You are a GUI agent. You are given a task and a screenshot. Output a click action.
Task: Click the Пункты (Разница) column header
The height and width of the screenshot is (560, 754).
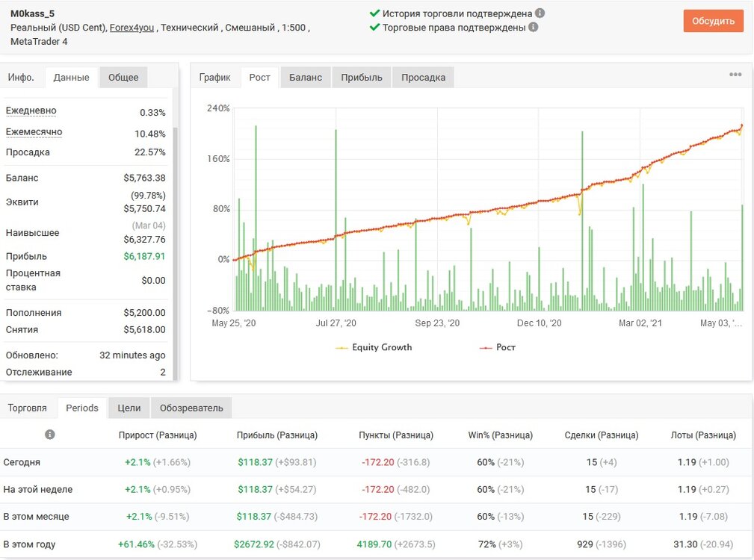[396, 435]
